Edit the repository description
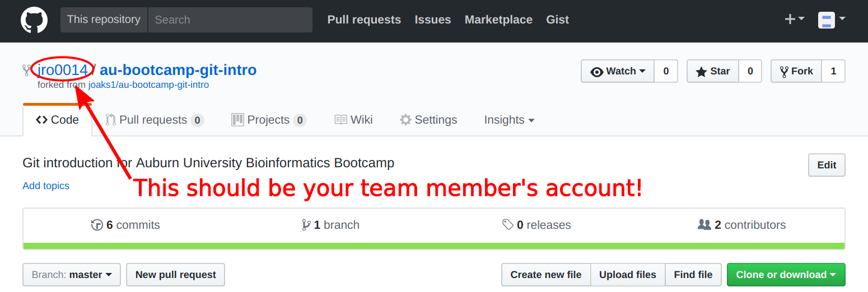Screen dimensions: 868x292 coord(827,165)
